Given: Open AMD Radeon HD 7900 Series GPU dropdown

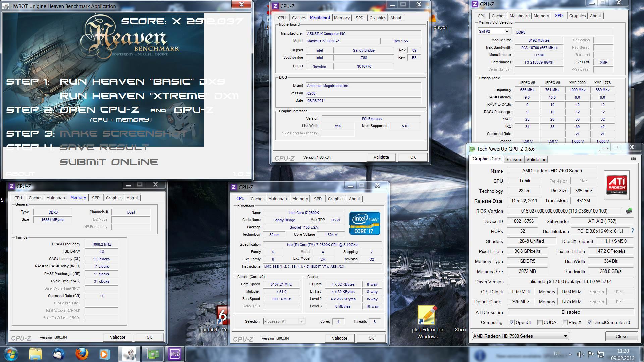Looking at the screenshot, I should [x=520, y=336].
